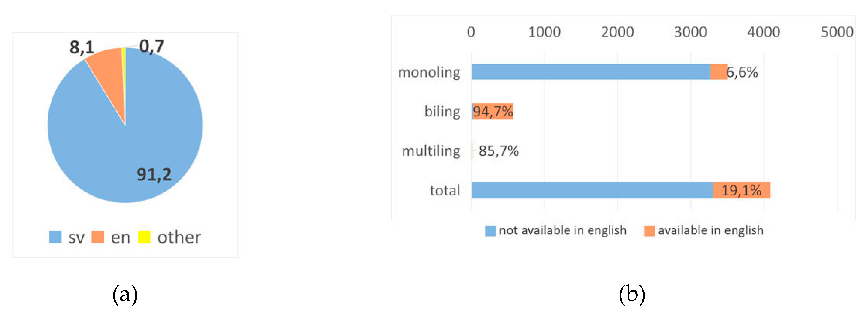Click the blue monoling bar segment
Image resolution: width=868 pixels, height=315 pixels.
click(590, 72)
